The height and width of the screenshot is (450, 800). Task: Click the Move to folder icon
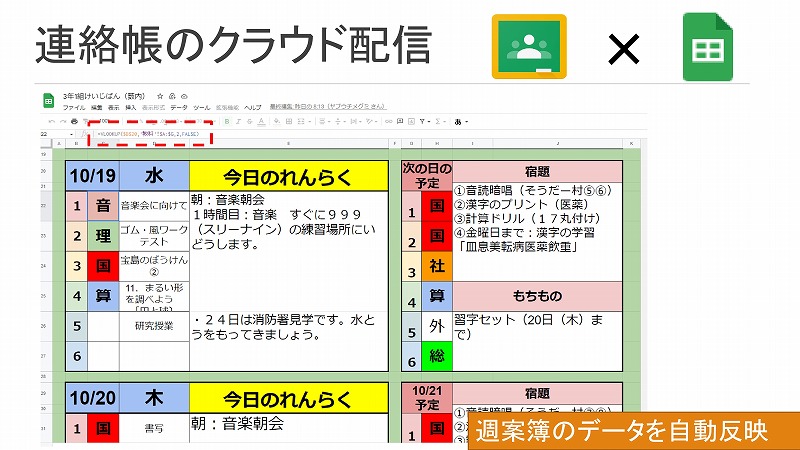coord(172,96)
